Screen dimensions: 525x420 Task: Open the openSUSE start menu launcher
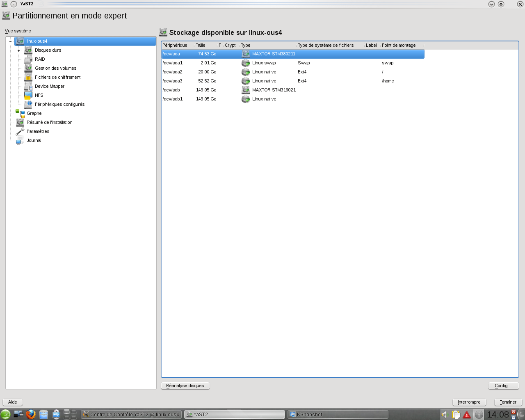pyautogui.click(x=5, y=414)
